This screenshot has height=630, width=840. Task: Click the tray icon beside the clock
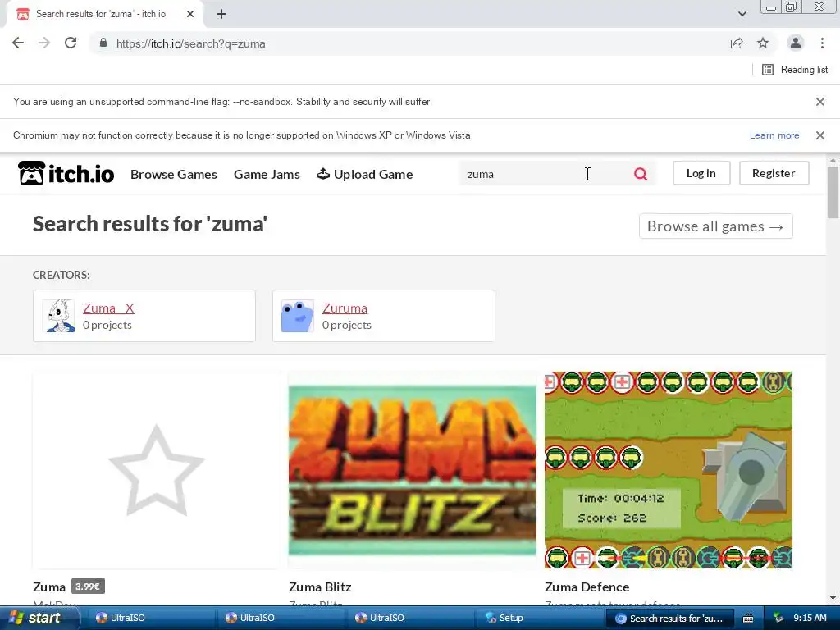(x=778, y=618)
